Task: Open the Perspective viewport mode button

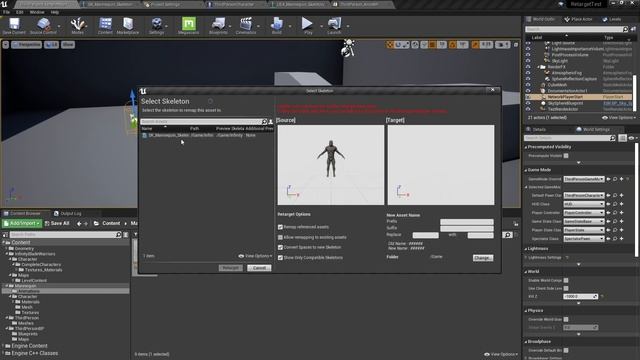Action: pyautogui.click(x=27, y=44)
